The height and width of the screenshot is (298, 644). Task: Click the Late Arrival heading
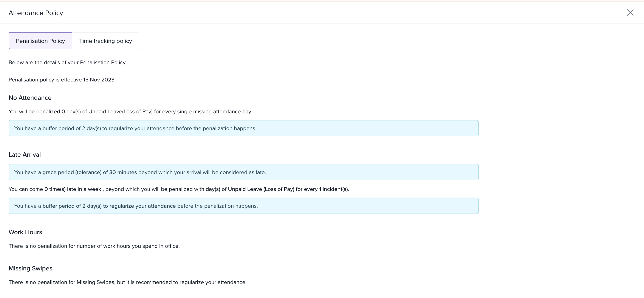click(x=25, y=155)
